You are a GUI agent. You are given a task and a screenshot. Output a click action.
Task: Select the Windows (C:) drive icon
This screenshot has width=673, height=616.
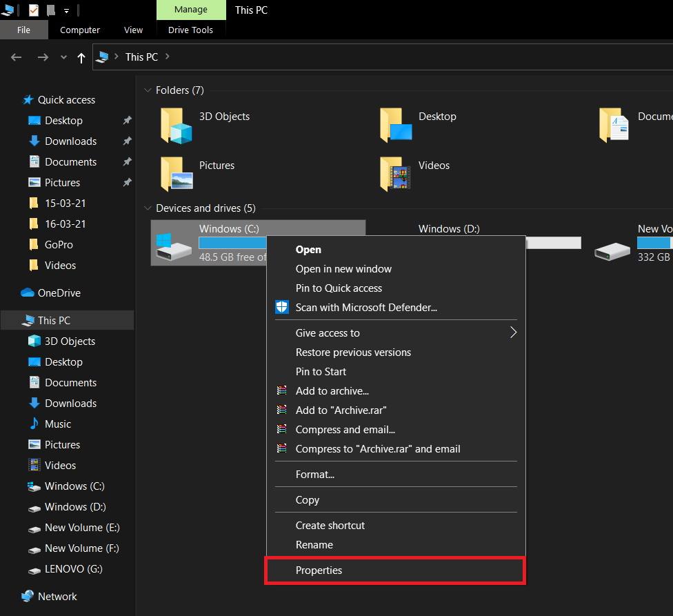pos(173,246)
